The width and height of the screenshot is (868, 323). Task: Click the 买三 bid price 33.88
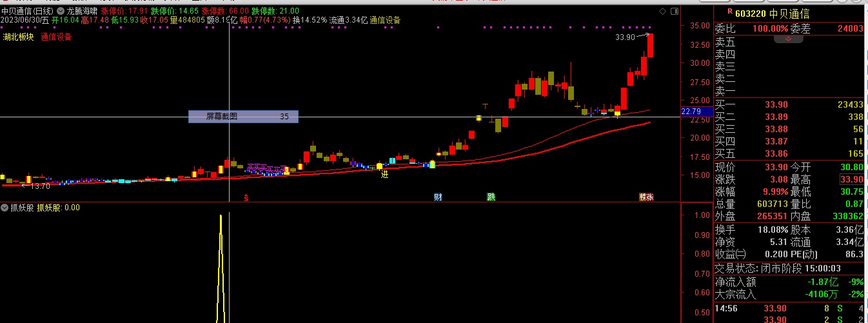coord(776,129)
